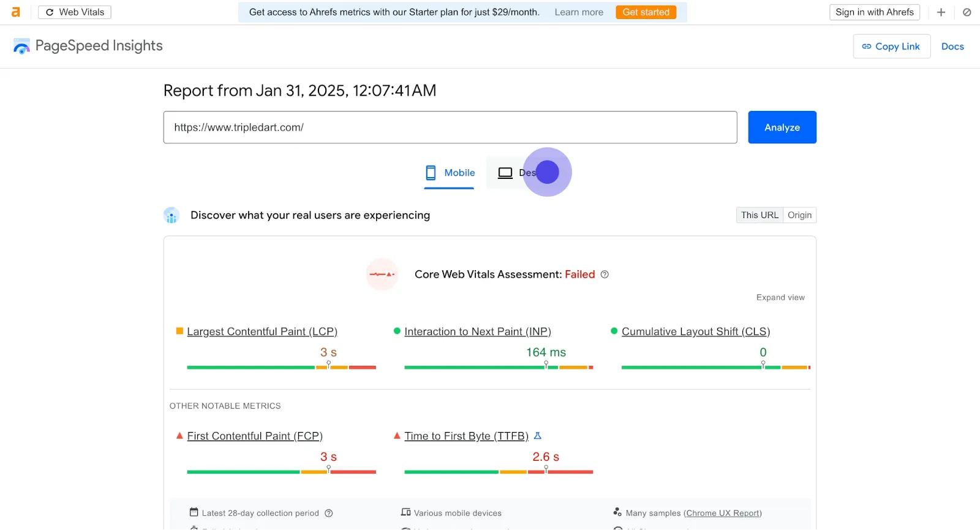
Task: Click the mobile phone icon
Action: click(431, 173)
